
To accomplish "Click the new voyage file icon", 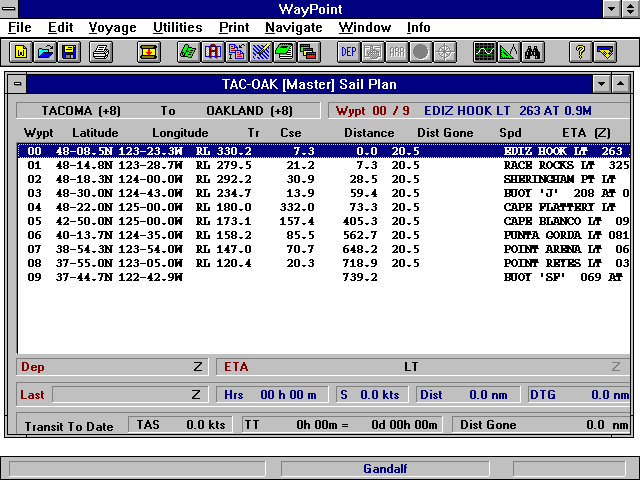I will pyautogui.click(x=21, y=52).
